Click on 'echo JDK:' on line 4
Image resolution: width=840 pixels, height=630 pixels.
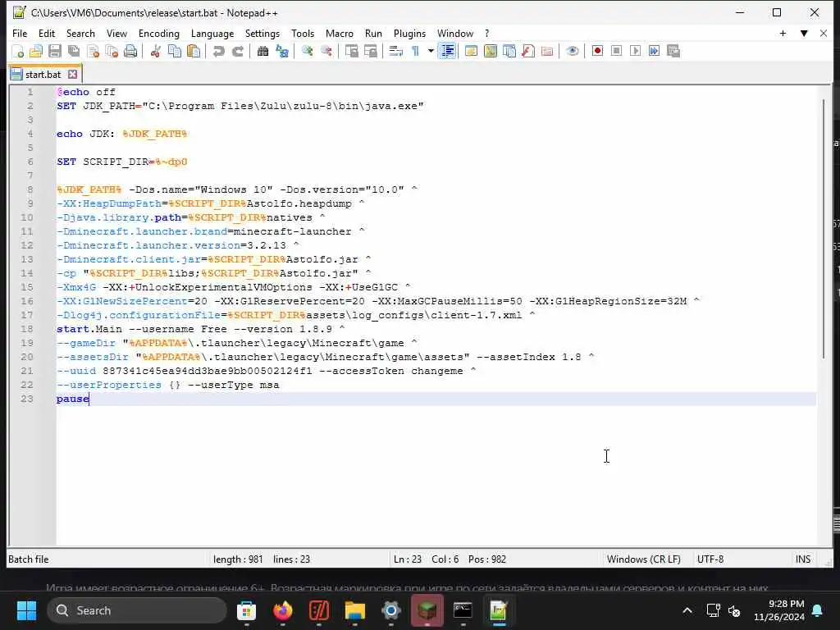85,134
